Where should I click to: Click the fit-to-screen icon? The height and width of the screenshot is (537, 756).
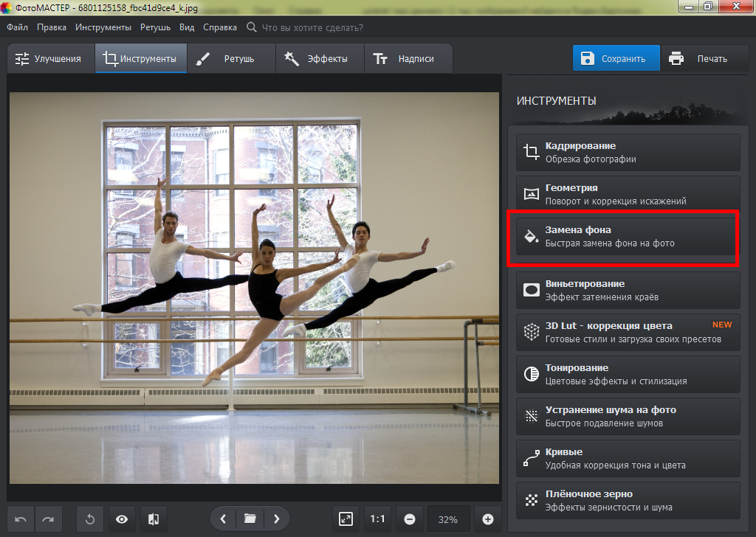pyautogui.click(x=346, y=519)
